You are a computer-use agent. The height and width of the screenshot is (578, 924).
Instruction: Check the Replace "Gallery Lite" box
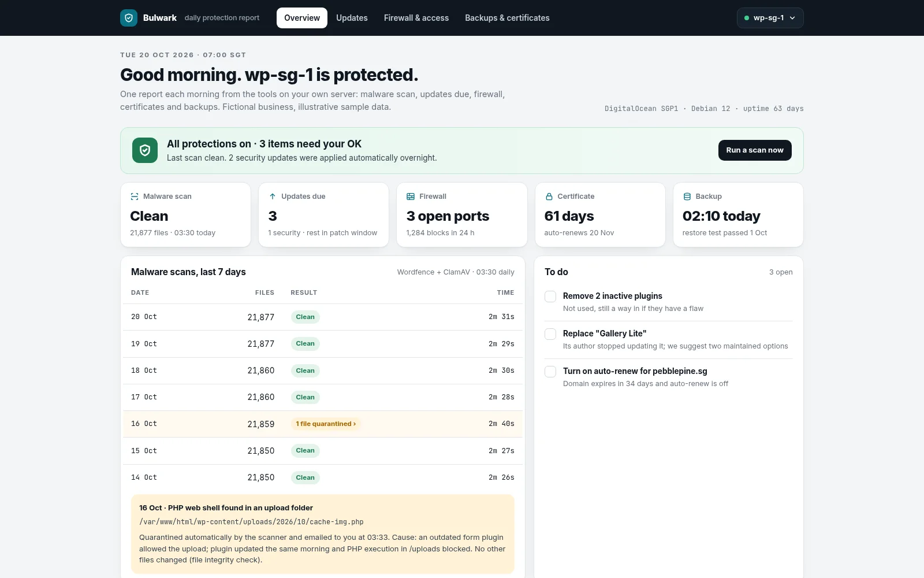[550, 334]
